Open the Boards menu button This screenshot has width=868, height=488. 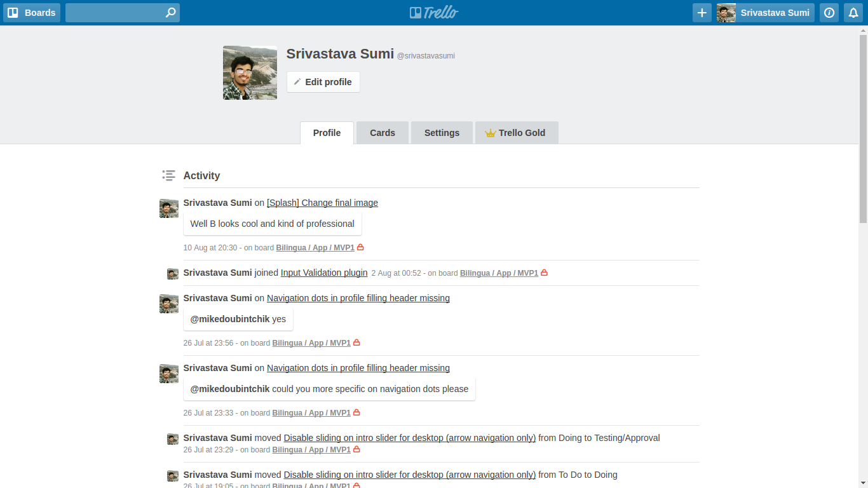tap(32, 13)
